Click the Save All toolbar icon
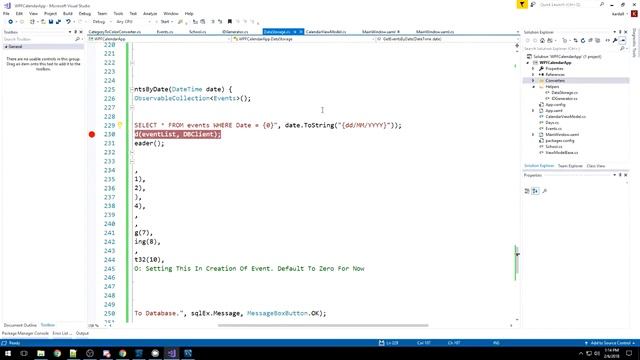The width and height of the screenshot is (640, 360). tap(58, 22)
